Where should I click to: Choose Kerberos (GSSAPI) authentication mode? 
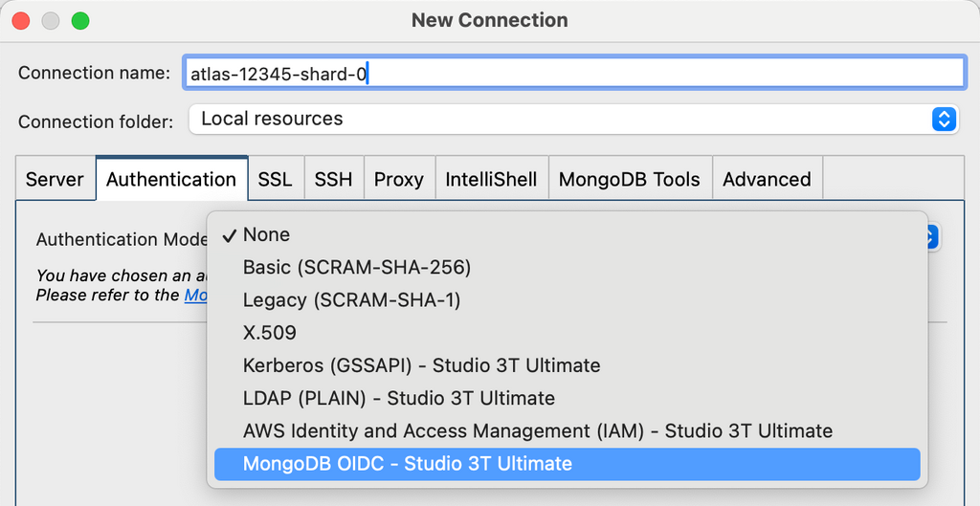[421, 365]
